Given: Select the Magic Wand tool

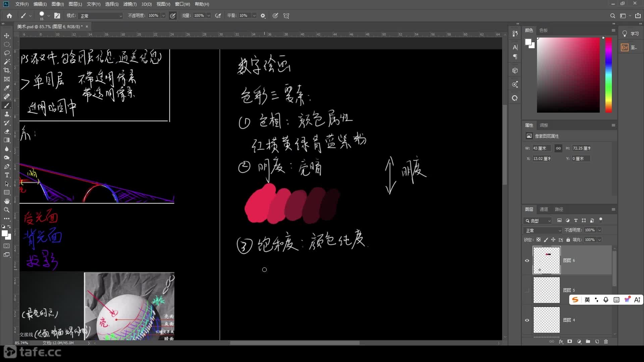Looking at the screenshot, I should 7,62.
